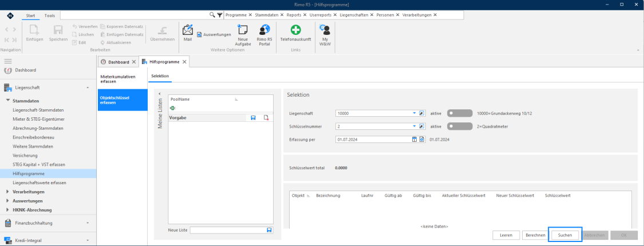Image resolution: width=644 pixels, height=246 pixels.
Task: Click the filter funnel icon
Action: tap(220, 15)
